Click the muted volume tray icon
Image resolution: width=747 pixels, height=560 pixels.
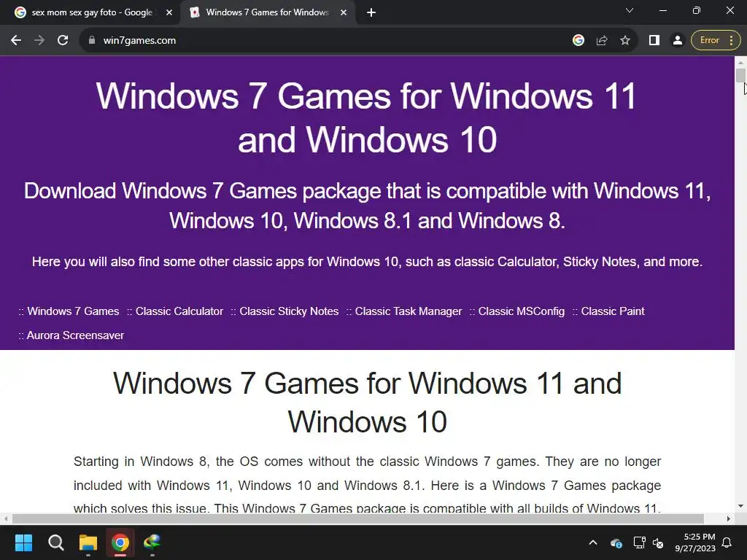click(658, 542)
